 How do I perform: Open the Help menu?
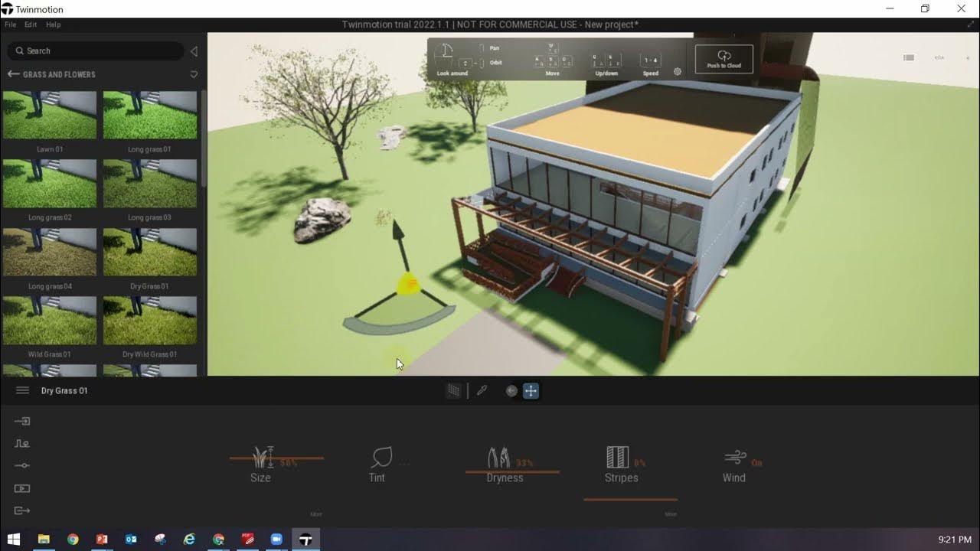click(x=54, y=24)
